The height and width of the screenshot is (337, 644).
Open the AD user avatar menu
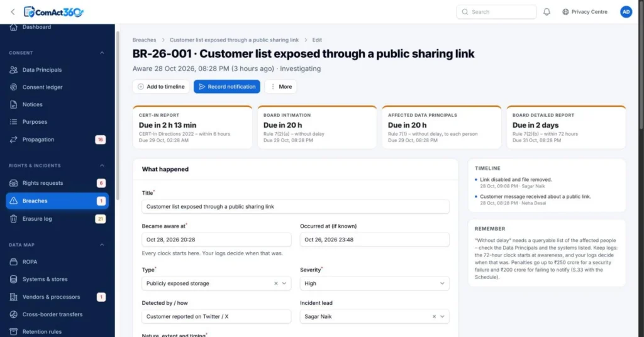pos(626,12)
